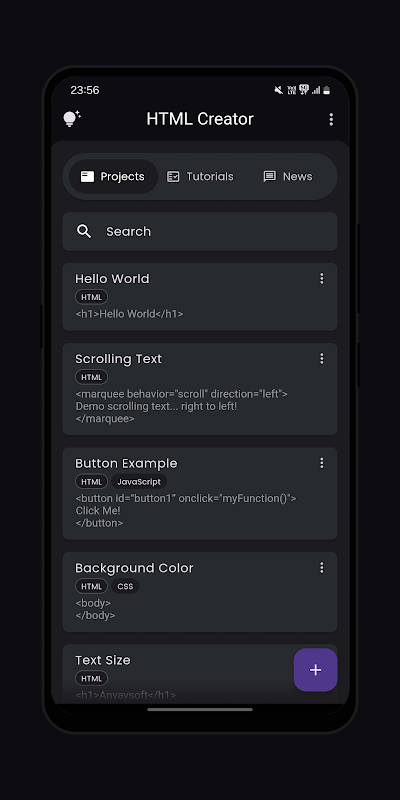The width and height of the screenshot is (400, 800).
Task: Click the search magnifier icon
Action: 84,232
